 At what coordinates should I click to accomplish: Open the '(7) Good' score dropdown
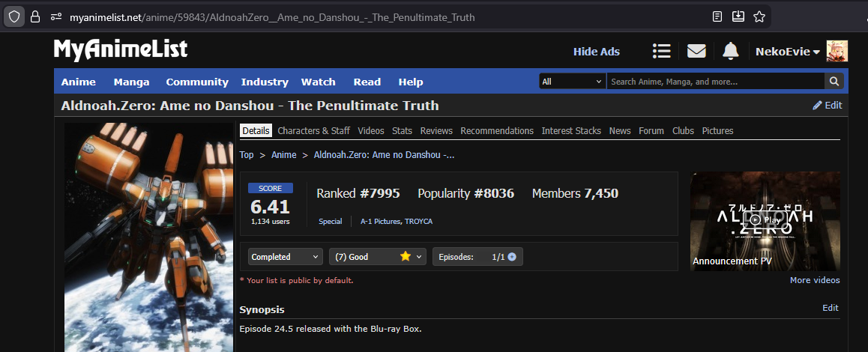[378, 257]
